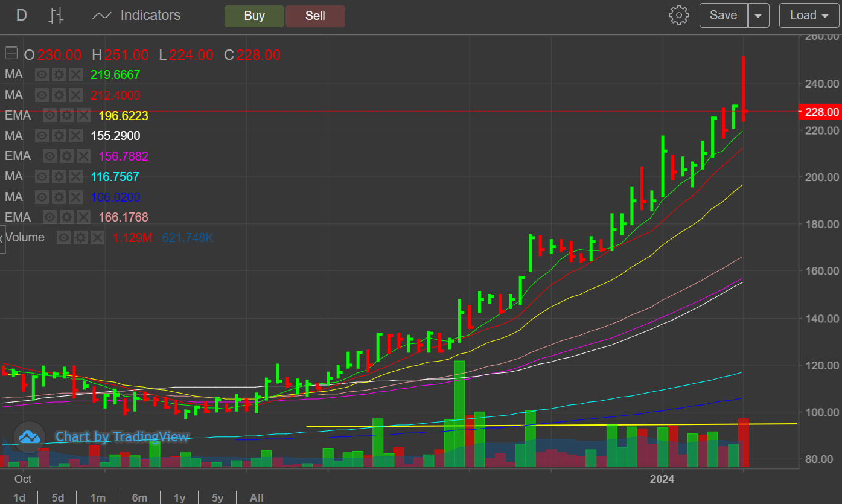Hide the MA 155.2900 line

(x=42, y=136)
